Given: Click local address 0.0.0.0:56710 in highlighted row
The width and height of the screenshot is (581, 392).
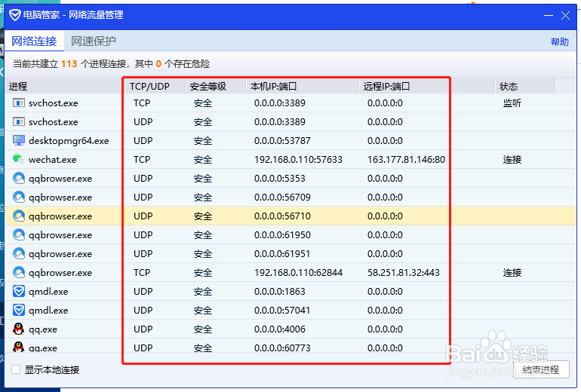Looking at the screenshot, I should (282, 216).
